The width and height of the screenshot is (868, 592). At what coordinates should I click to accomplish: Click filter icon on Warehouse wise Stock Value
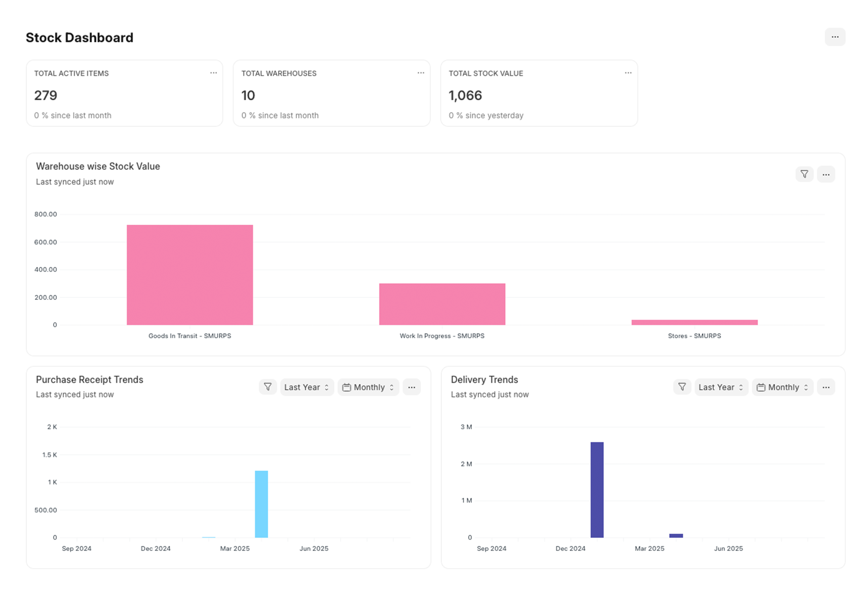click(x=804, y=174)
